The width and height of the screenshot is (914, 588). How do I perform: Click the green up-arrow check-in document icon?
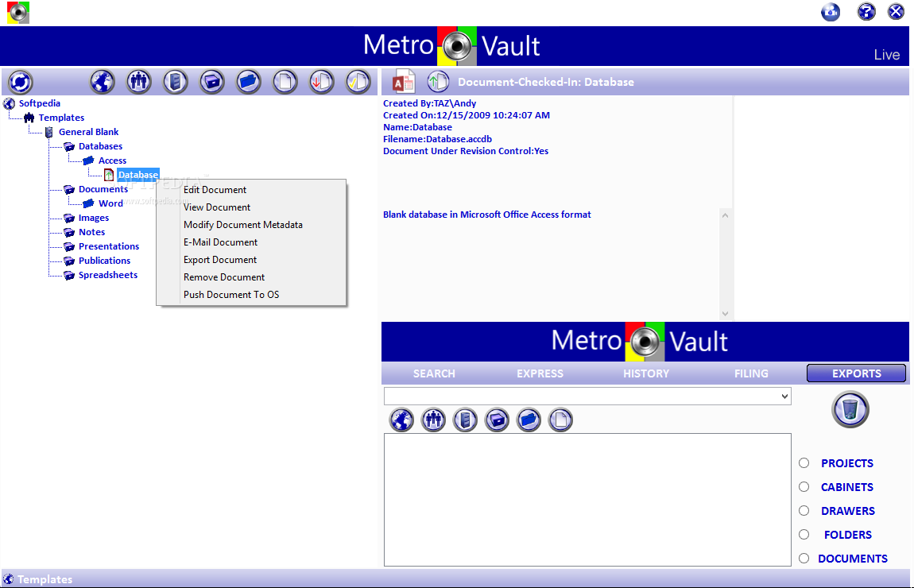[x=439, y=82]
